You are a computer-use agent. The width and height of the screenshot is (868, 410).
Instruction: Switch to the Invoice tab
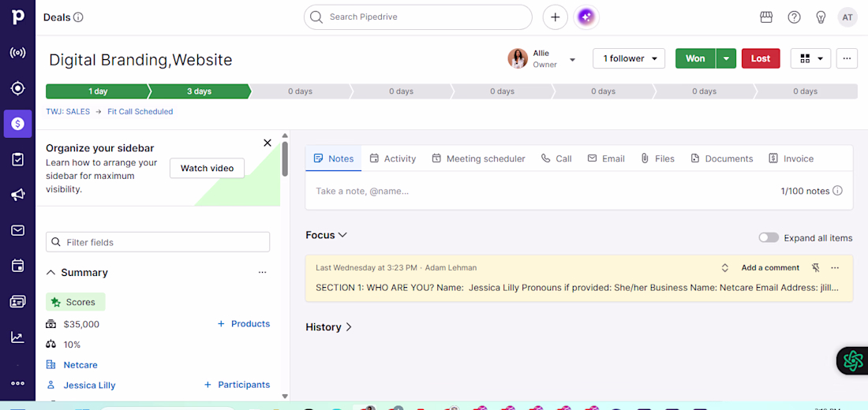(791, 158)
